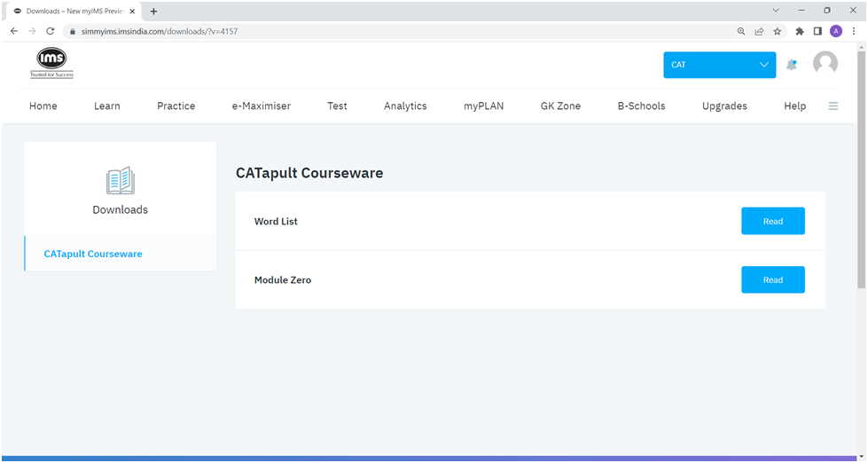The image size is (868, 463).
Task: Open the Upgrades menu
Action: (724, 106)
